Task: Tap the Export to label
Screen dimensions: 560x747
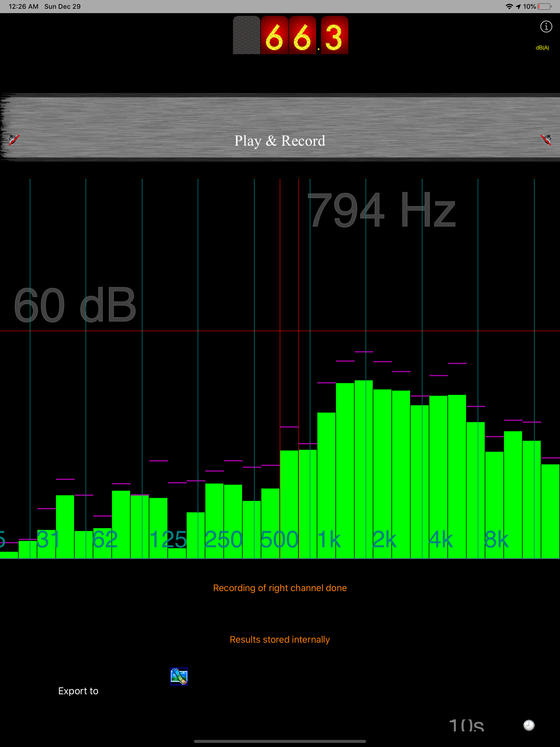Action: click(x=78, y=691)
